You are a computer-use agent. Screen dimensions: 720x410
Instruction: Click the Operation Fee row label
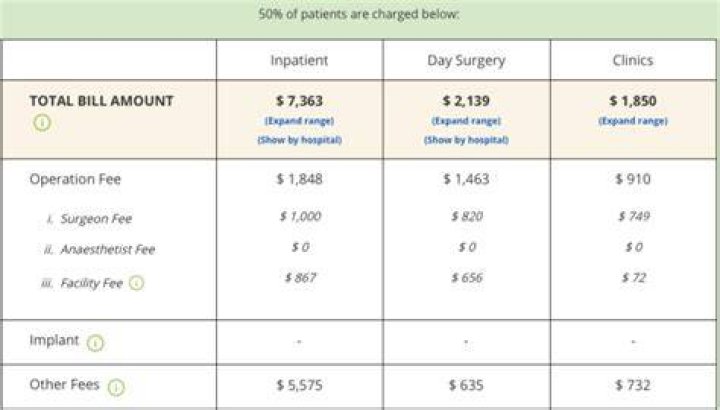(75, 179)
